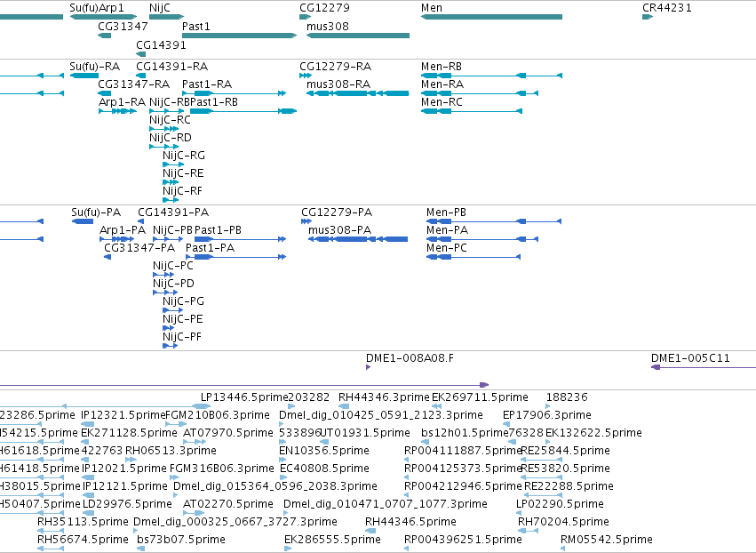Click the bs73b07.5prime EST label
This screenshot has height=553, width=756.
pyautogui.click(x=181, y=540)
